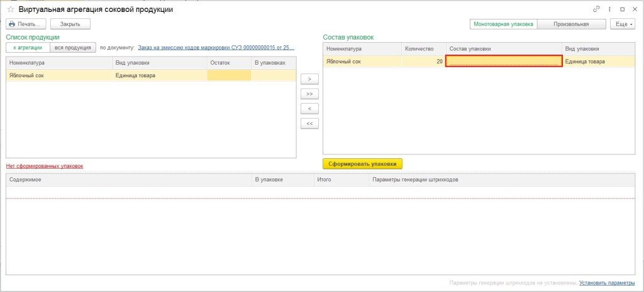
Task: Select Яблочный сок row in product list
Action: [60, 75]
